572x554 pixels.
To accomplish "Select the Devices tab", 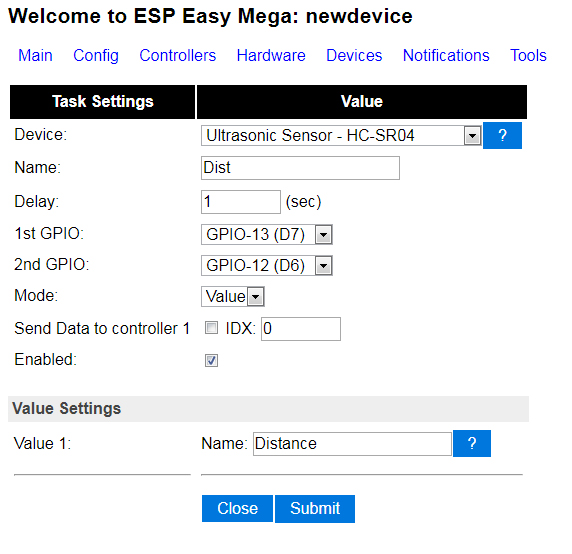I will pyautogui.click(x=354, y=55).
